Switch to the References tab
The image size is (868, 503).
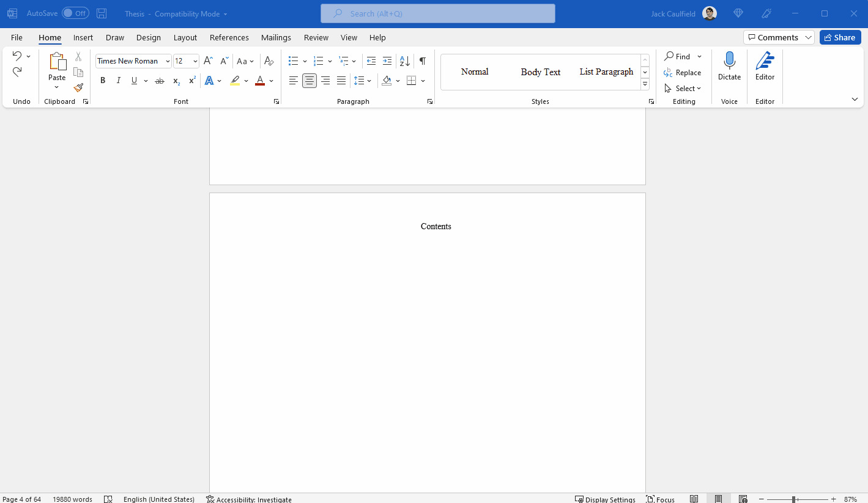[x=229, y=37]
